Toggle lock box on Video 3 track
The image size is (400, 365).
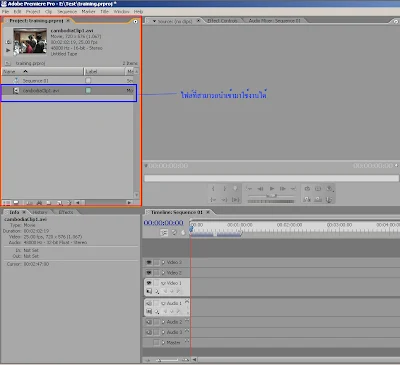156,262
